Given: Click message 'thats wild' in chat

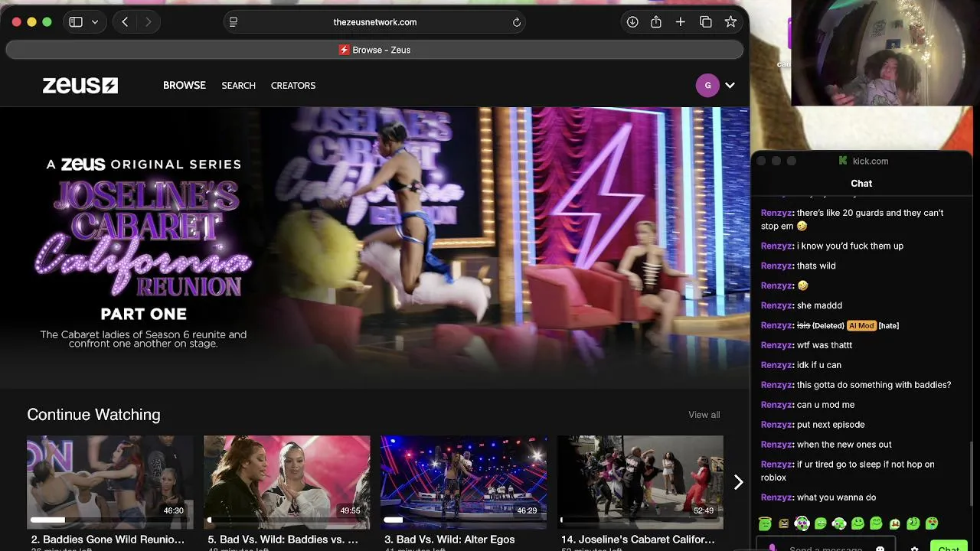Looking at the screenshot, I should coord(816,266).
